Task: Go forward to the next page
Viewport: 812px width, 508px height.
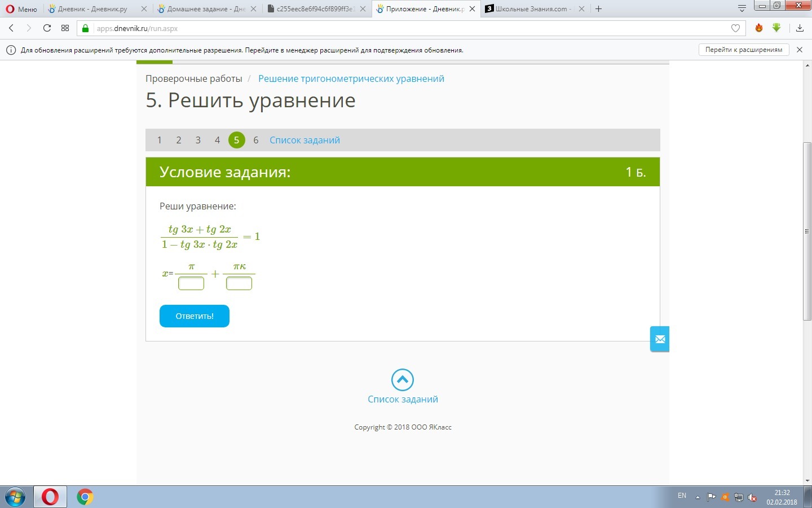Action: coord(29,28)
